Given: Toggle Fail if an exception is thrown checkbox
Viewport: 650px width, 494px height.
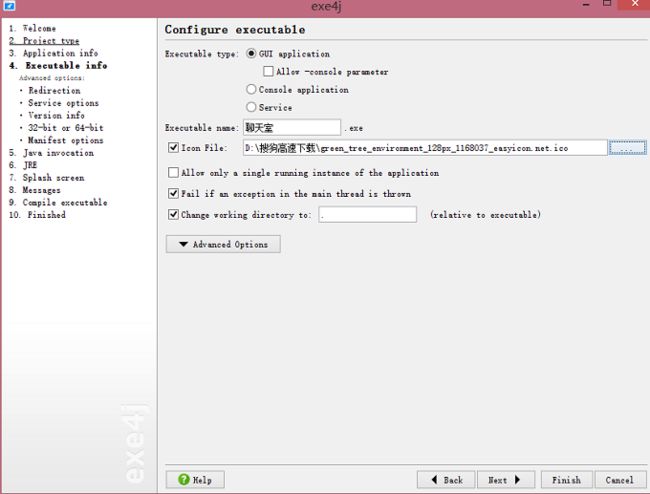Looking at the screenshot, I should [173, 193].
